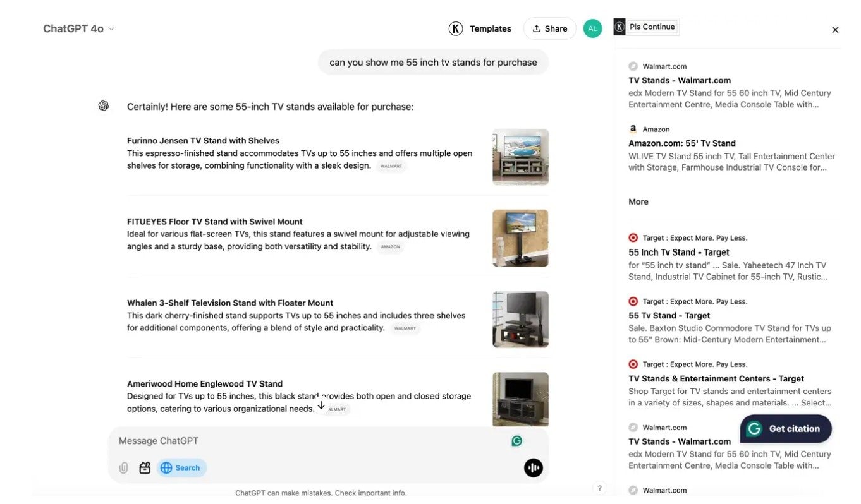The width and height of the screenshot is (861, 504).
Task: Click Target favicon above 55 Inch Tv Stand
Action: click(633, 238)
